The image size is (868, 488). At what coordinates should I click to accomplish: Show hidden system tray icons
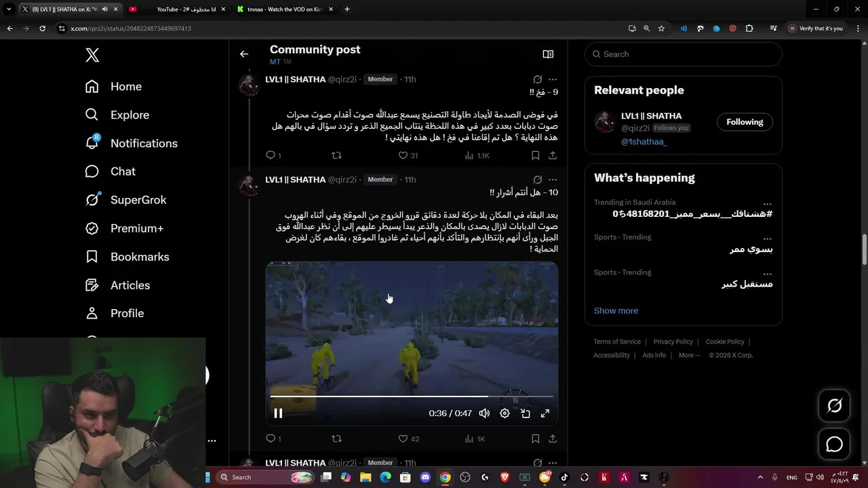pyautogui.click(x=759, y=477)
